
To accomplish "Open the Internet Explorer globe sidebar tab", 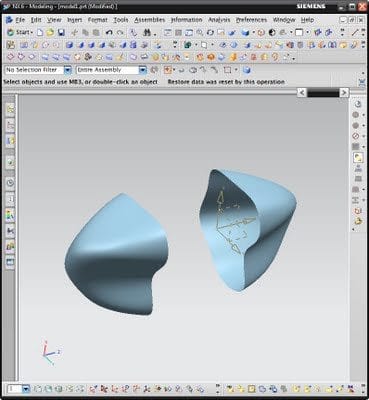I will click(10, 162).
